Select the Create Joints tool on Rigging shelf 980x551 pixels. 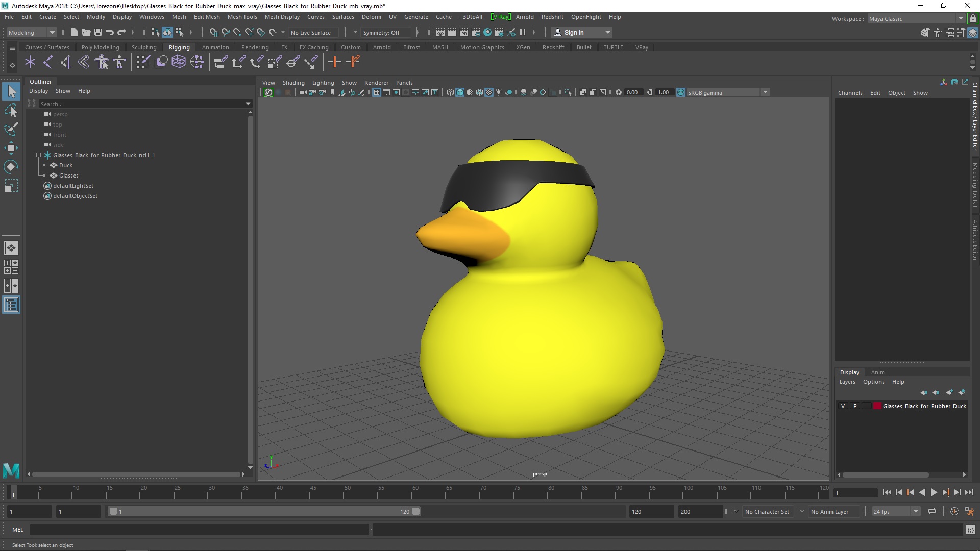(47, 62)
